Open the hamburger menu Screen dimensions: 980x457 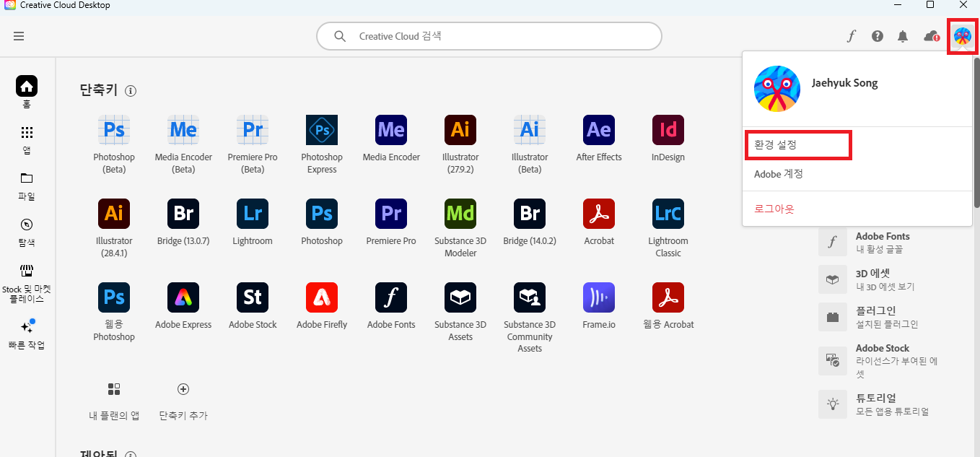pyautogui.click(x=19, y=35)
